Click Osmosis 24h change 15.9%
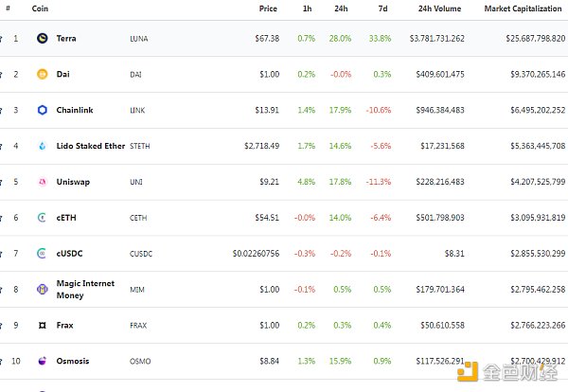Viewport: 568px width, 392px height. [340, 361]
